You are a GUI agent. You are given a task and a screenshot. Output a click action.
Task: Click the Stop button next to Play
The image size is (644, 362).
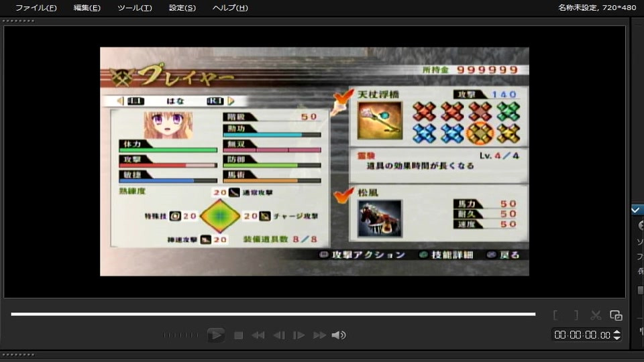pos(238,335)
